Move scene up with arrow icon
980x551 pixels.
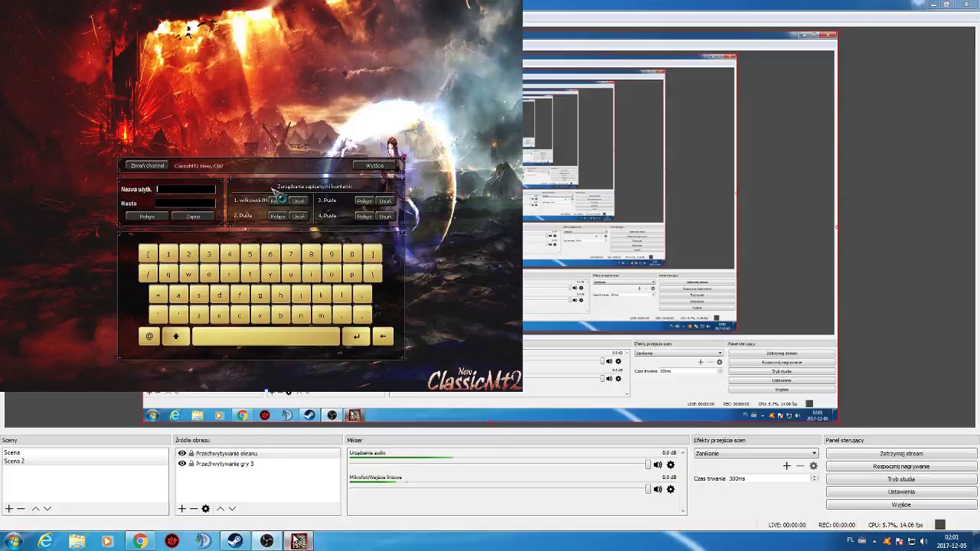(x=35, y=508)
